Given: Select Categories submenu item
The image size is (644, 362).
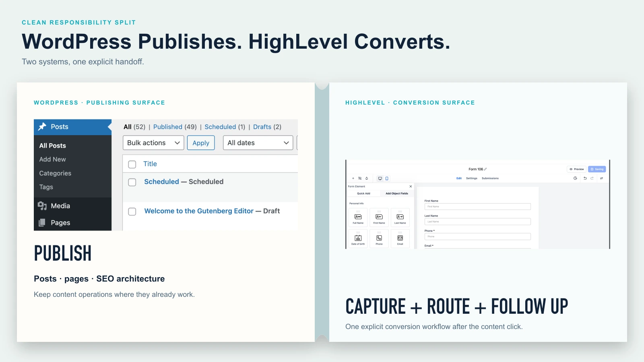Looking at the screenshot, I should [x=55, y=173].
